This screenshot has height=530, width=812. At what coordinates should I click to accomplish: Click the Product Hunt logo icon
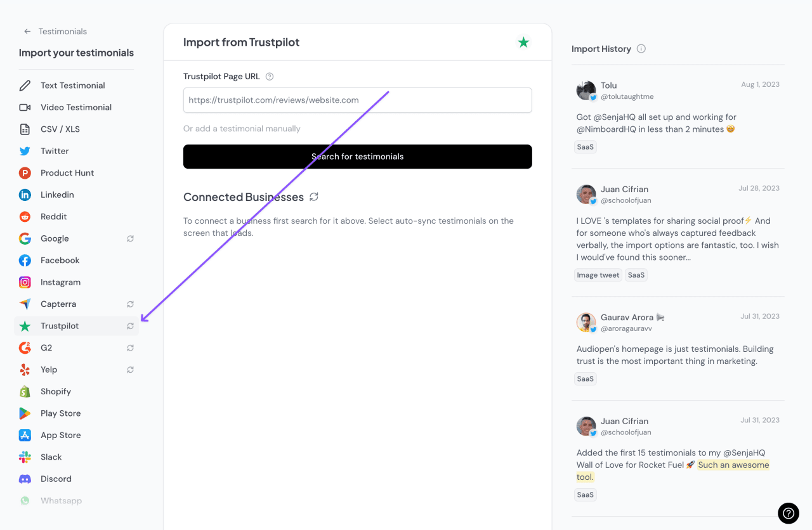(25, 173)
